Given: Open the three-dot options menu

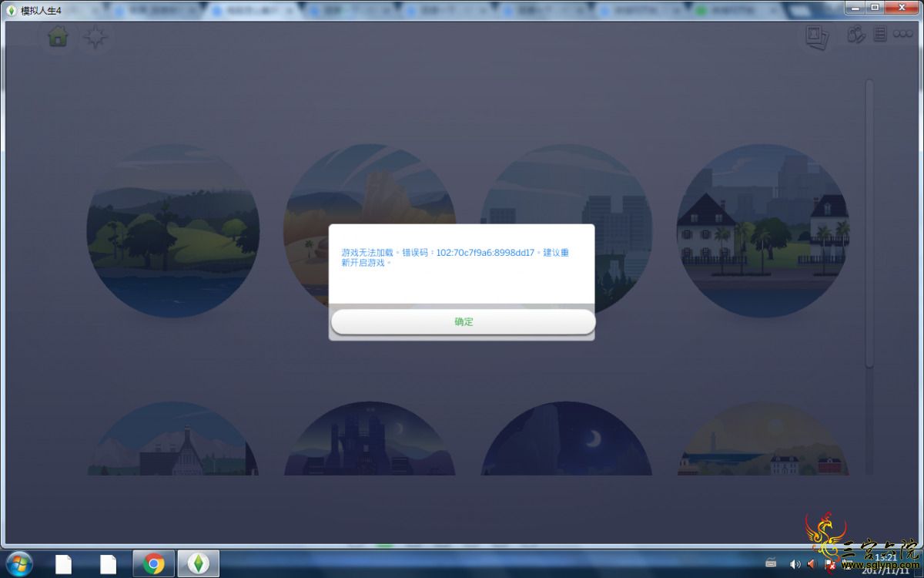Looking at the screenshot, I should pyautogui.click(x=902, y=35).
